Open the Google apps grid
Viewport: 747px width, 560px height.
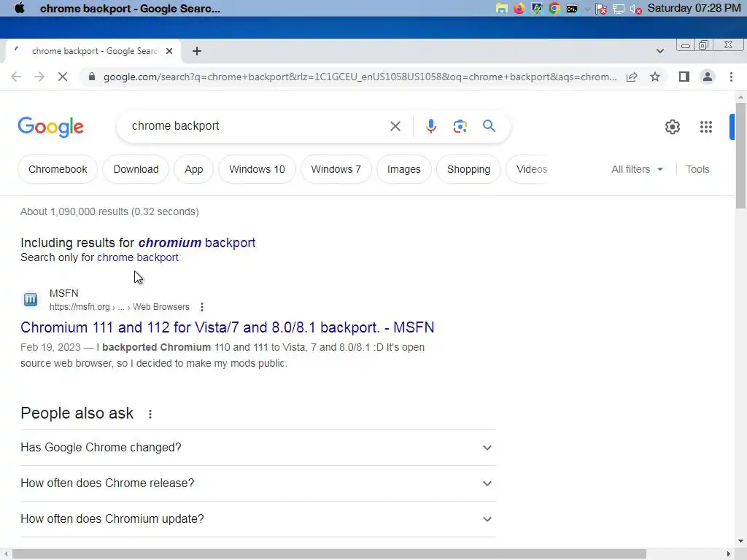click(705, 127)
